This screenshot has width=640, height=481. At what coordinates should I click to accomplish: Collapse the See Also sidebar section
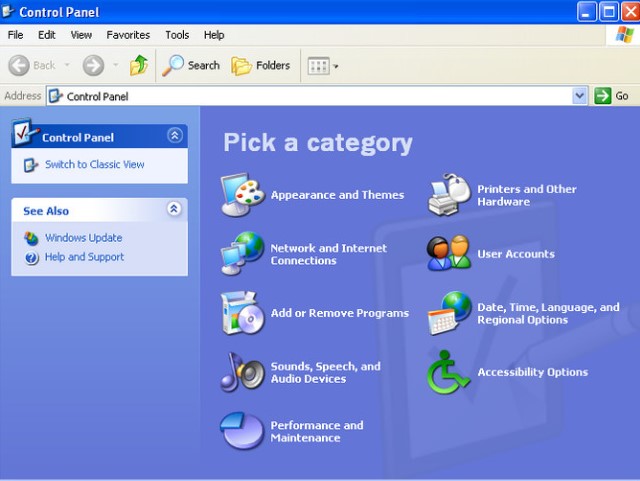point(175,210)
